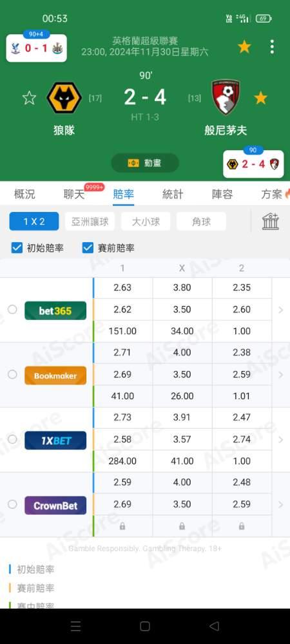Open the bookmaker companies filter icon
The height and width of the screenshot is (644, 290).
271,222
